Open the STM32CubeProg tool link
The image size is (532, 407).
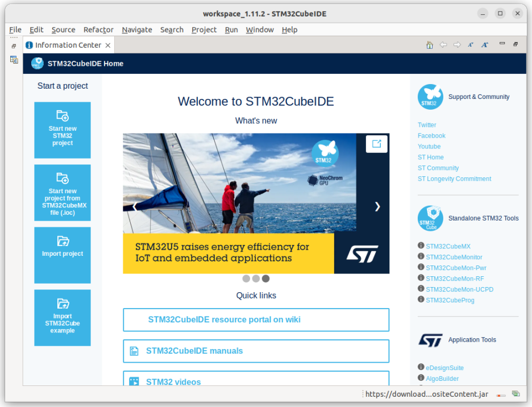click(x=450, y=300)
